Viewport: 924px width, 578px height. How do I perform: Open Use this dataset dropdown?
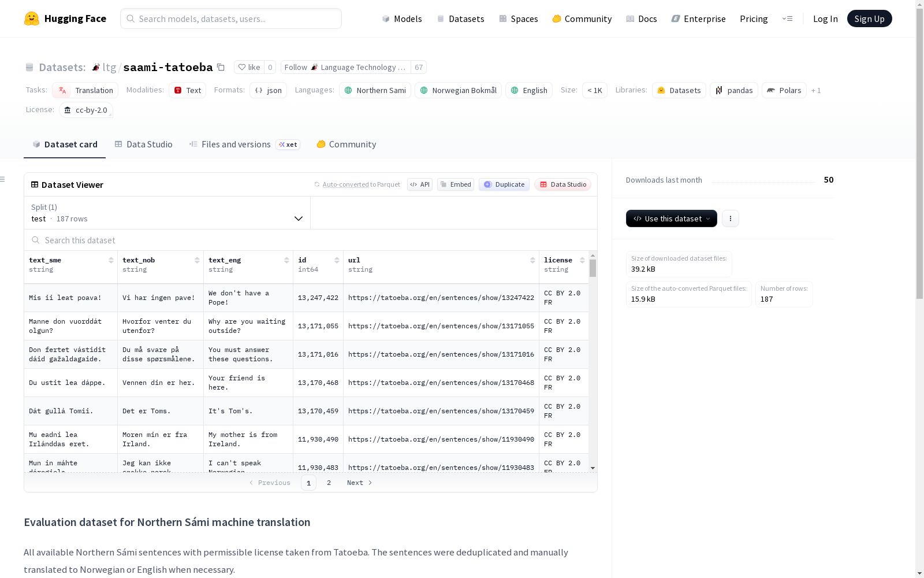click(672, 218)
